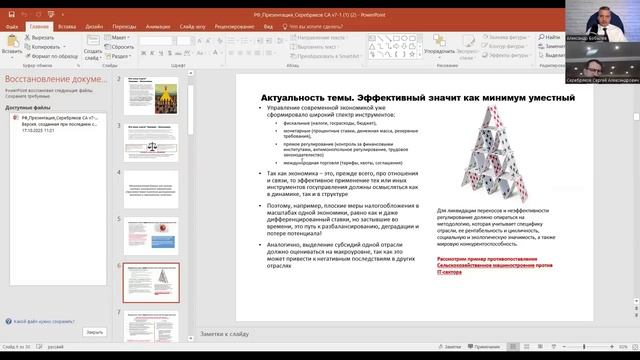640x360 pixels.
Task: Click Направление текста in the paragraph group
Action: [x=319, y=38]
